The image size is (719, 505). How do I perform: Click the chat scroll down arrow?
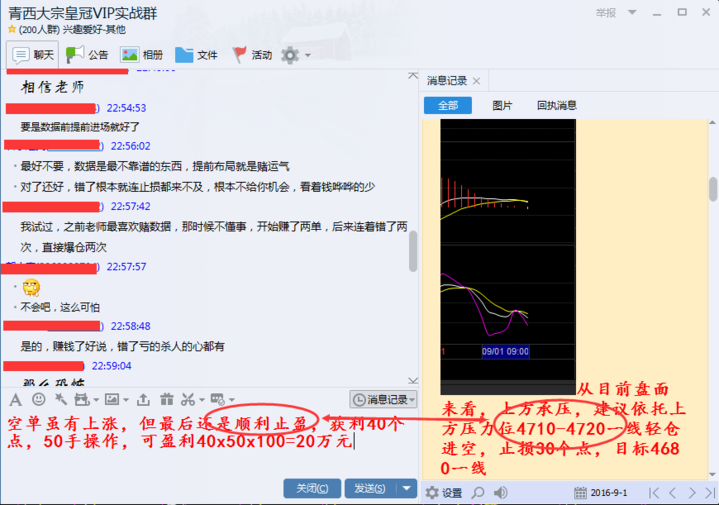(x=413, y=381)
